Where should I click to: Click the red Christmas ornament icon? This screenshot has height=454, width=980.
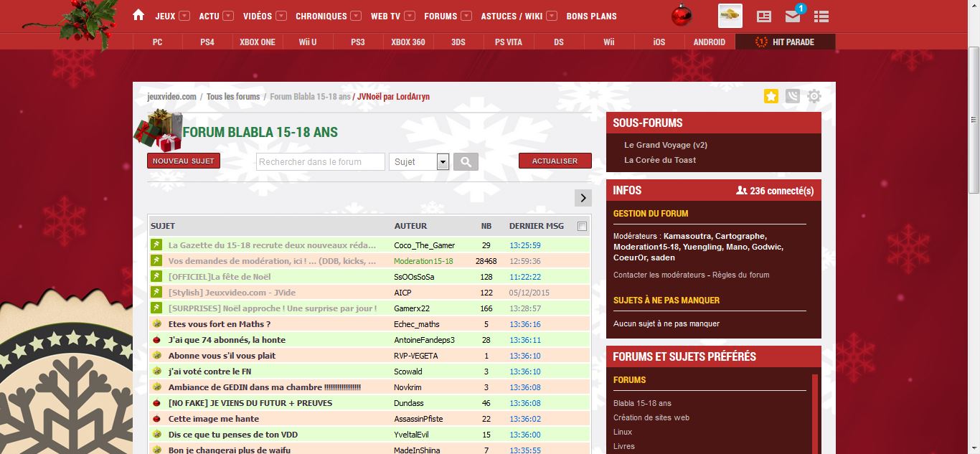[x=681, y=15]
